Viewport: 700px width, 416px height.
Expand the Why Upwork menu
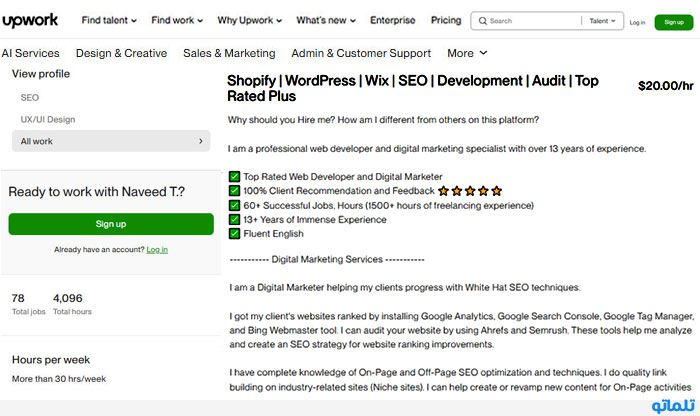(250, 21)
